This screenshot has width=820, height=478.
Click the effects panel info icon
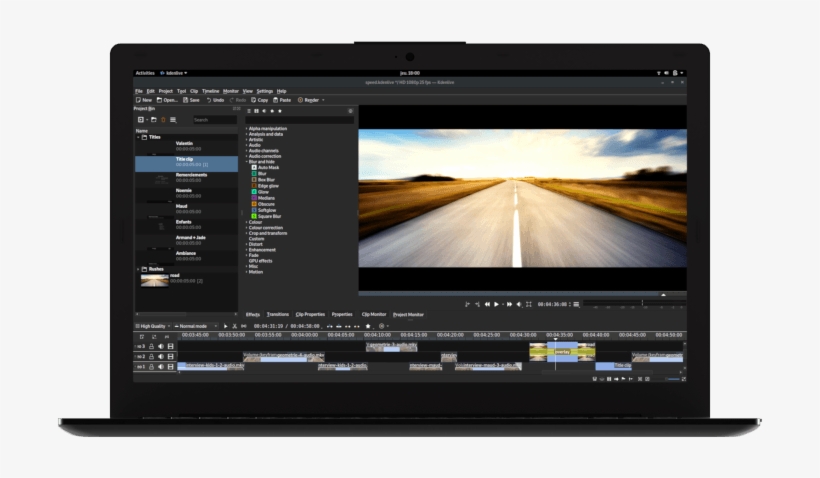tap(350, 111)
